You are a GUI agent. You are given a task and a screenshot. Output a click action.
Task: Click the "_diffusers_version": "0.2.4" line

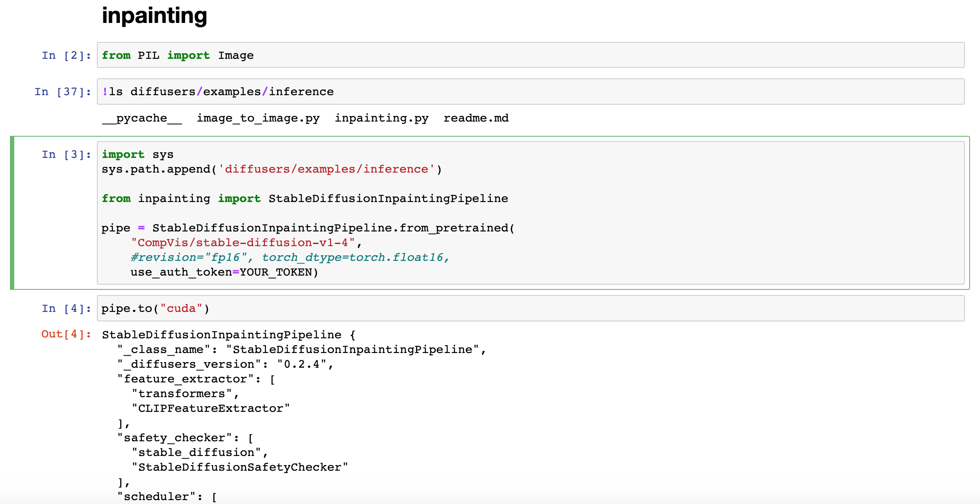click(225, 364)
